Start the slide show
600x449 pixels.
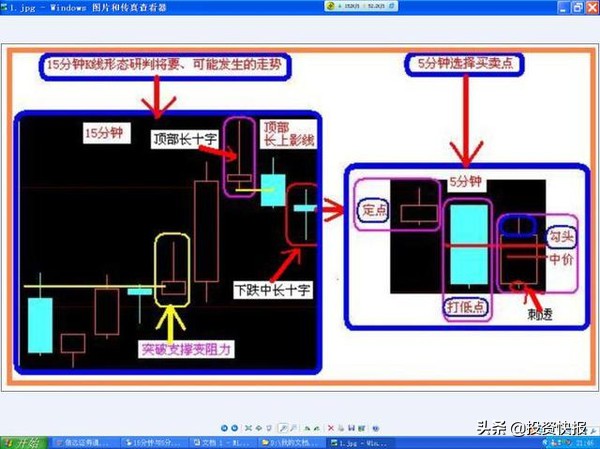269,427
